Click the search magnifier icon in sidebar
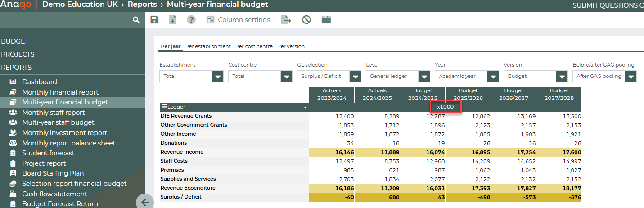 136,20
